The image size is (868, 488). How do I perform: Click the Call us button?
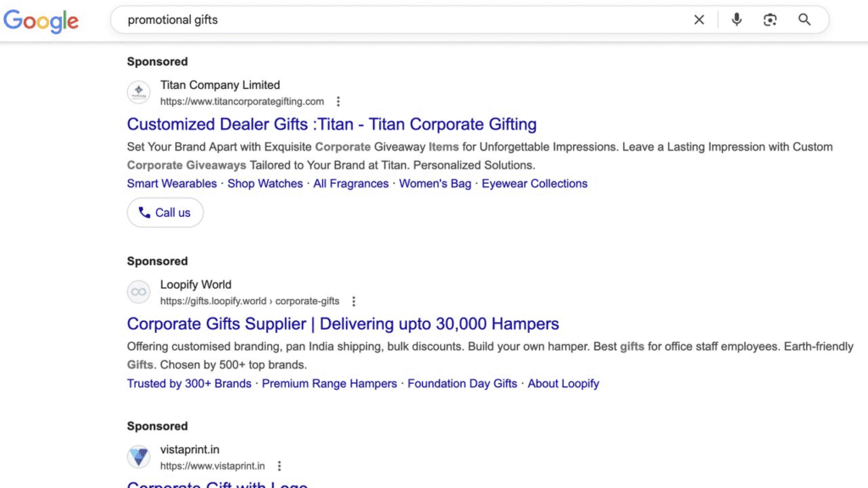tap(164, 213)
